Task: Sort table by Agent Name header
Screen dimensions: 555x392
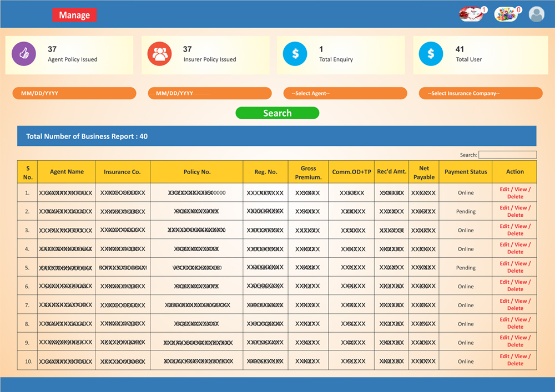Action: (67, 172)
